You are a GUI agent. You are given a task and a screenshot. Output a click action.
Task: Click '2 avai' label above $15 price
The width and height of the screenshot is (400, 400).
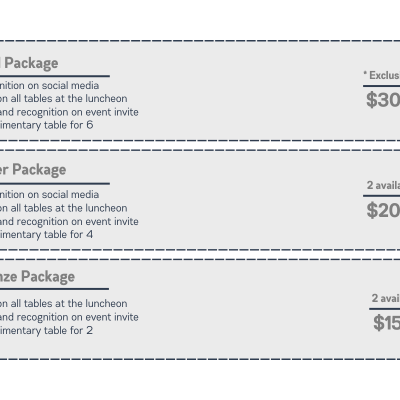coord(386,298)
